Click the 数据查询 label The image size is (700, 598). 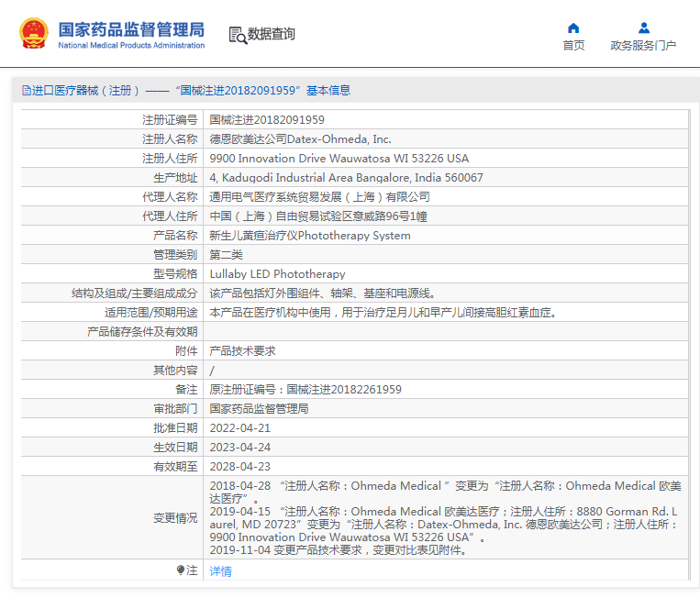pos(271,34)
